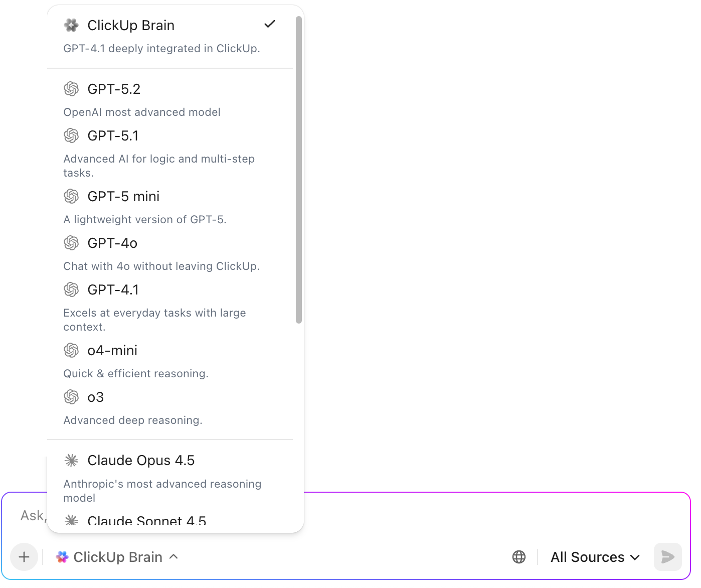Select GPT-5.1 from the model menu
This screenshot has width=701, height=588.
tap(113, 135)
